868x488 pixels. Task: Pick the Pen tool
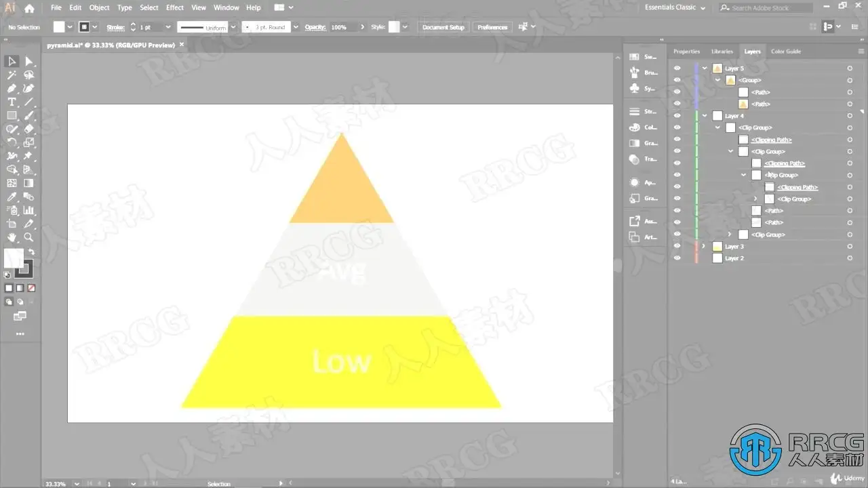(12, 89)
